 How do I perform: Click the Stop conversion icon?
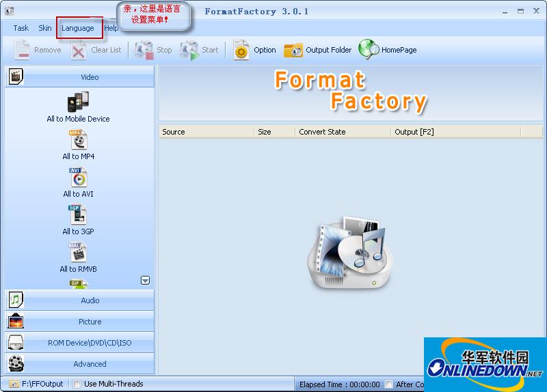[x=144, y=50]
